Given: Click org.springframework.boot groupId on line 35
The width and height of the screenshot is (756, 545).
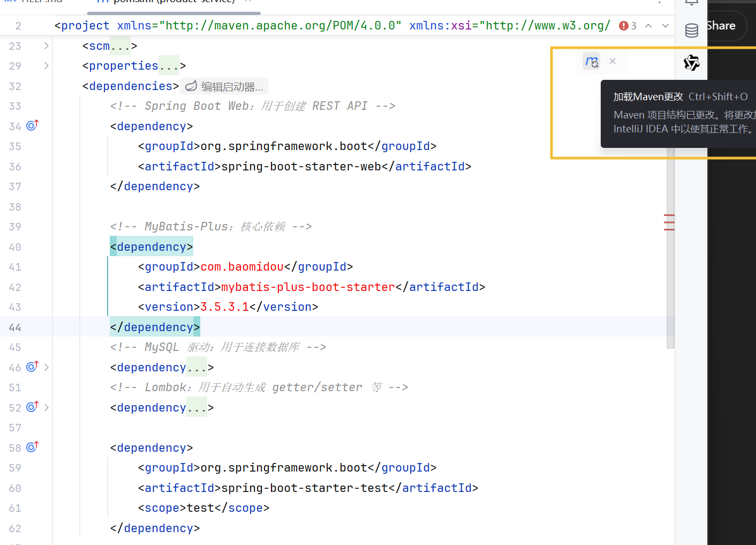Looking at the screenshot, I should click(x=284, y=146).
